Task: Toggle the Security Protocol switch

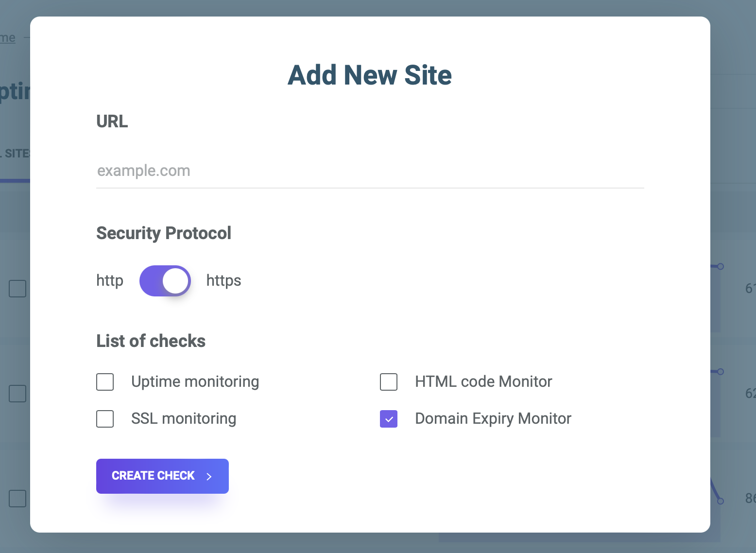Action: pyautogui.click(x=165, y=281)
